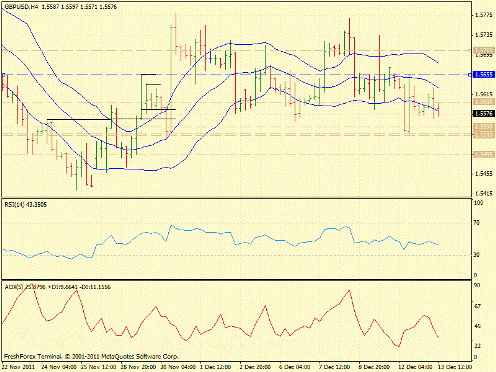This screenshot has height=372, width=496.
Task: Click the 13 Dec 12:00 time label
Action: (x=455, y=367)
